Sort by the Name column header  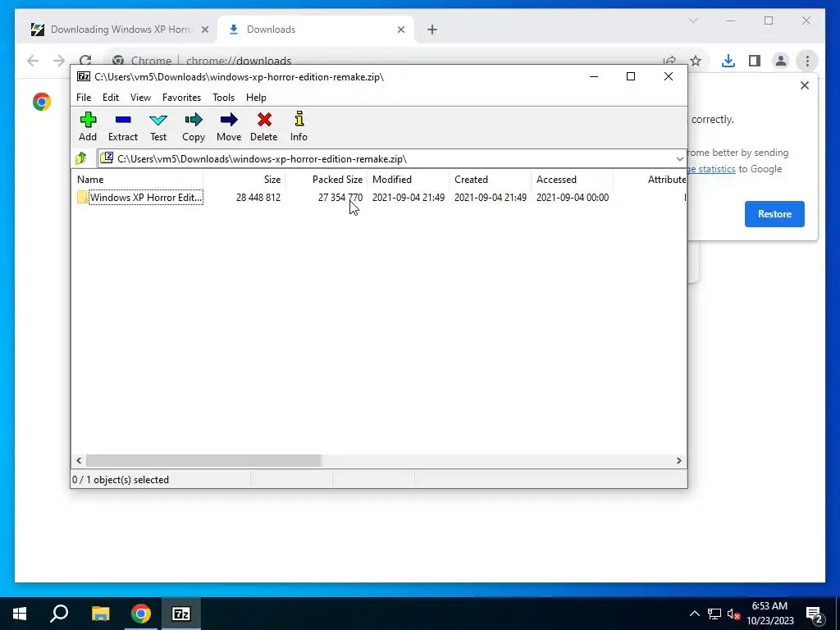coord(137,180)
